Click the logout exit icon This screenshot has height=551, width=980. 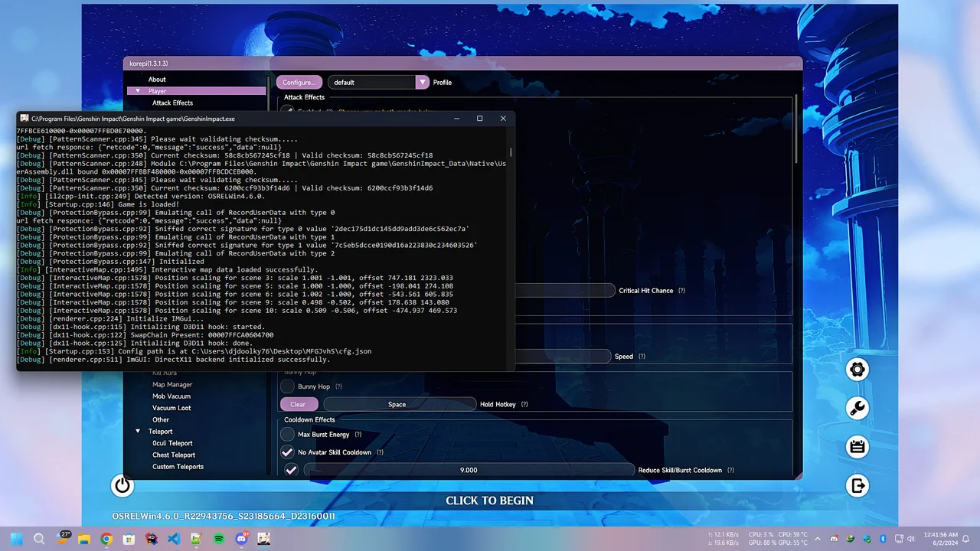click(x=857, y=485)
